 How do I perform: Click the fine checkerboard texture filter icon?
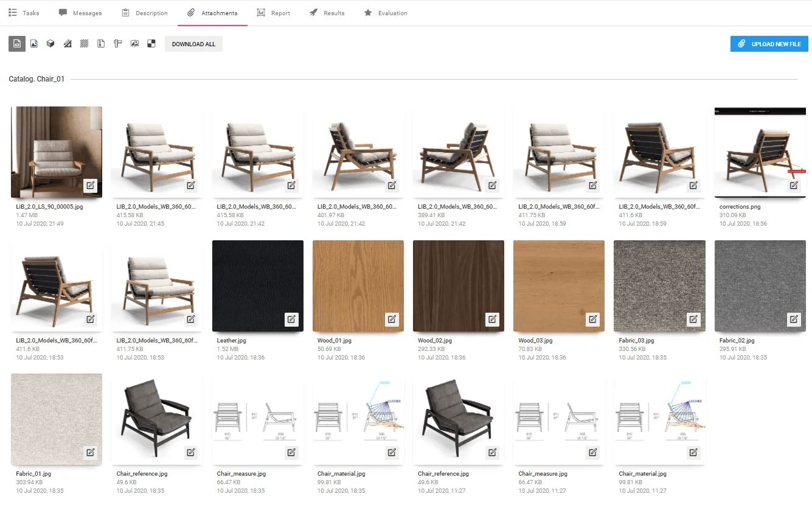click(x=85, y=44)
